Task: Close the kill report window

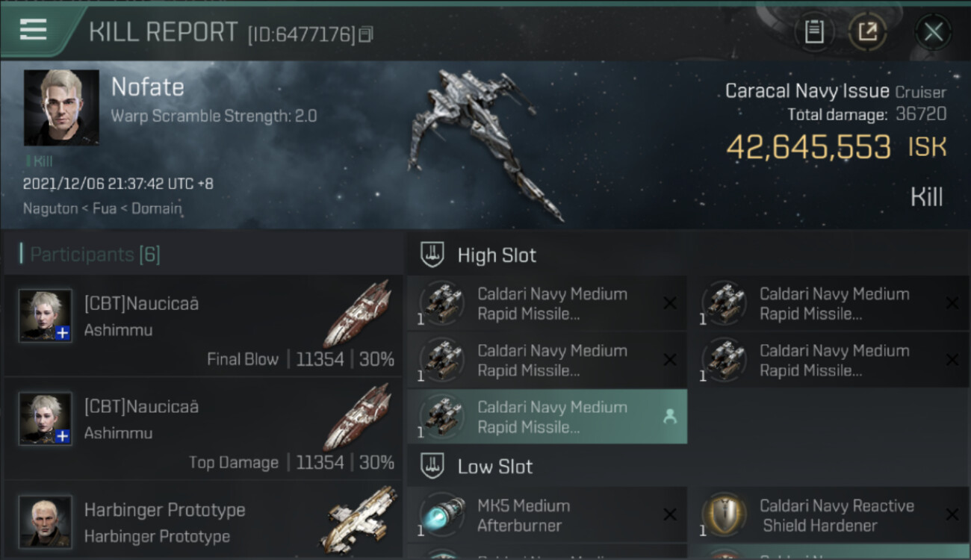Action: tap(933, 32)
